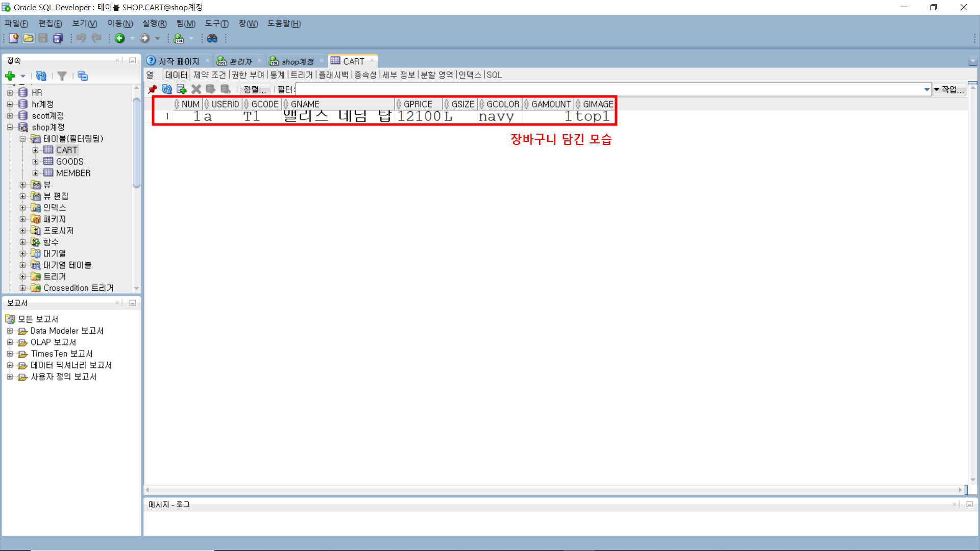Collapse the shop계정 connection node
The height and width of the screenshot is (551, 980).
point(10,127)
